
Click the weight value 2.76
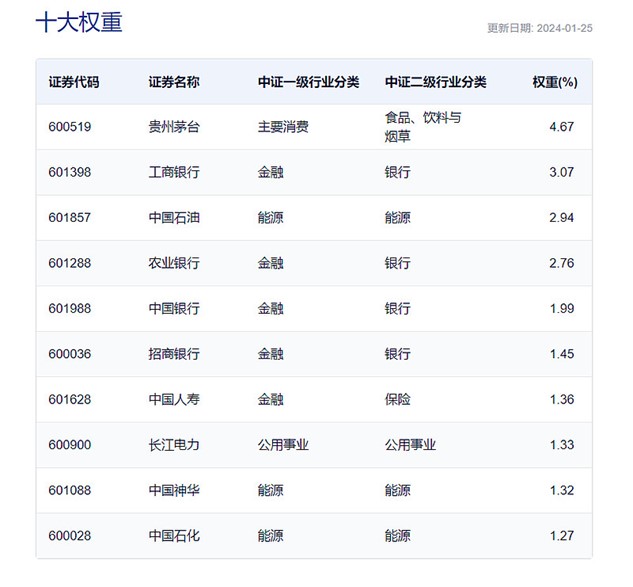[562, 263]
